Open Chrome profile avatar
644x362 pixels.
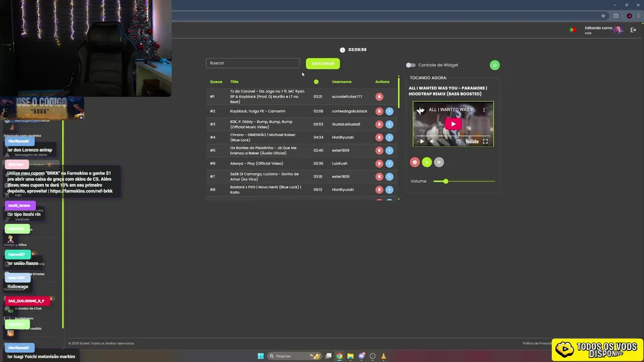coord(629,16)
